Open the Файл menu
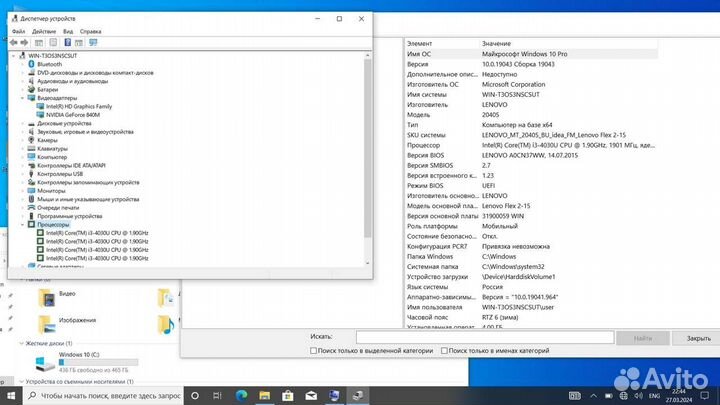720x405 pixels. 18,32
